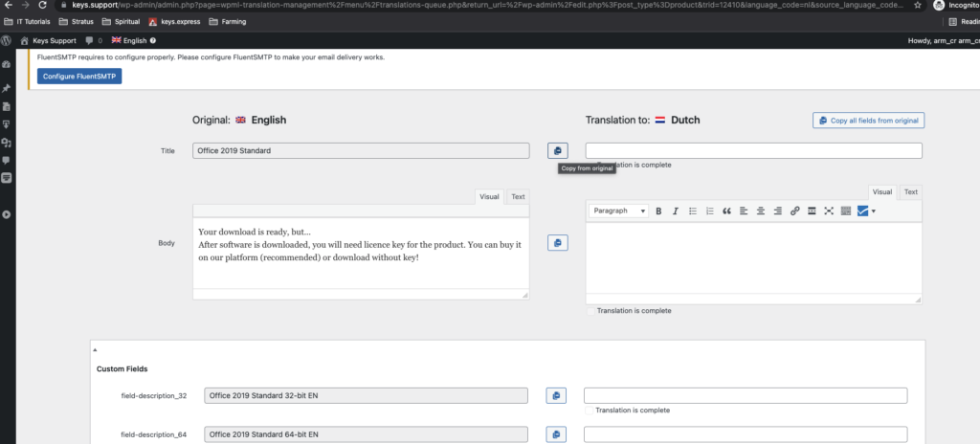This screenshot has height=444, width=980.
Task: Toggle italic formatting in the Dutch editor
Action: (x=676, y=211)
